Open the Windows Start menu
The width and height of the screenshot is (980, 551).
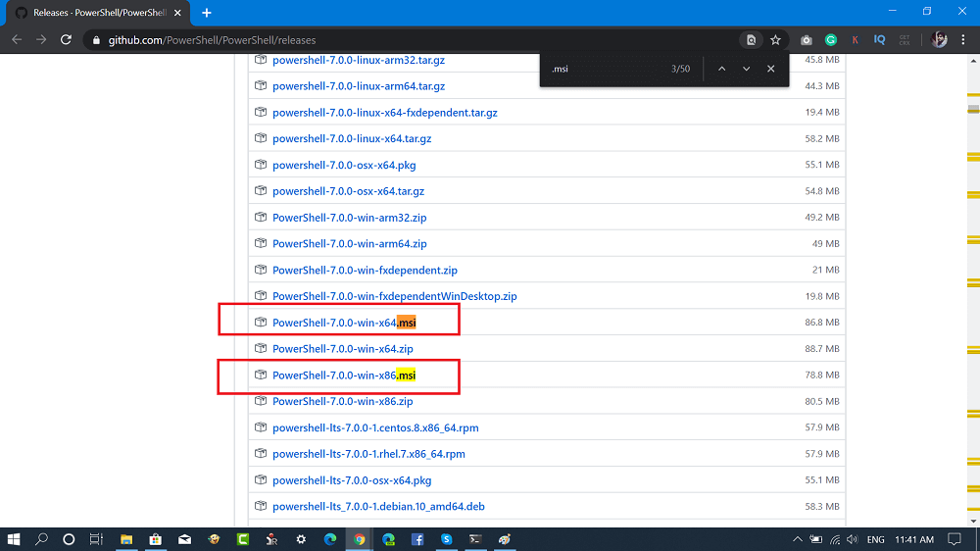[14, 539]
